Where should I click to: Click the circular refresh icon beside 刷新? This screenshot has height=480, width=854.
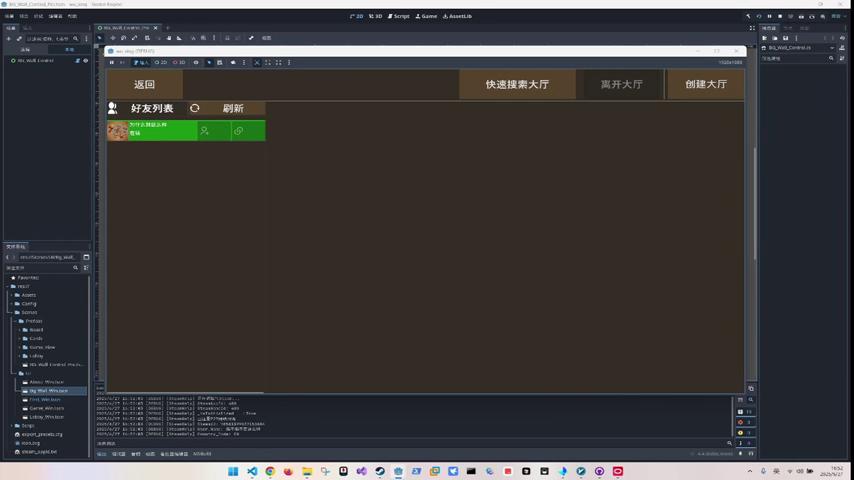[x=194, y=108]
